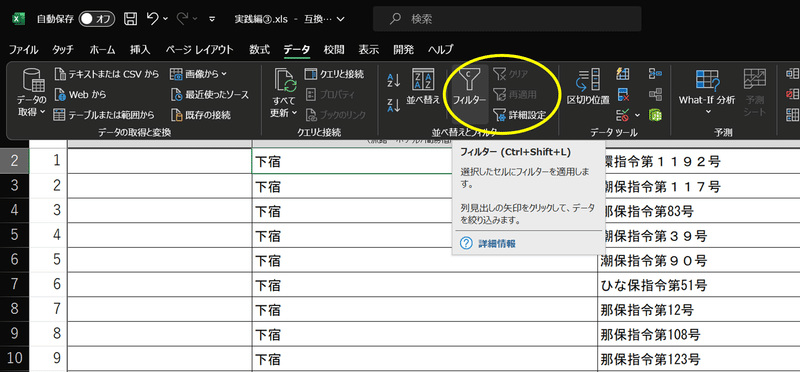Click the green Manage Data Model icon
This screenshot has width=800, height=372.
coord(655,115)
